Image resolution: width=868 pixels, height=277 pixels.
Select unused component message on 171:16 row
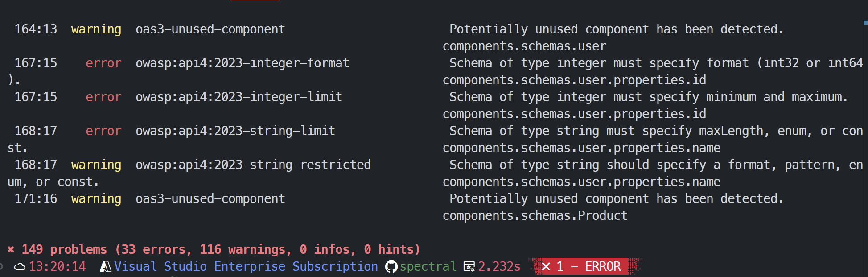pos(617,199)
